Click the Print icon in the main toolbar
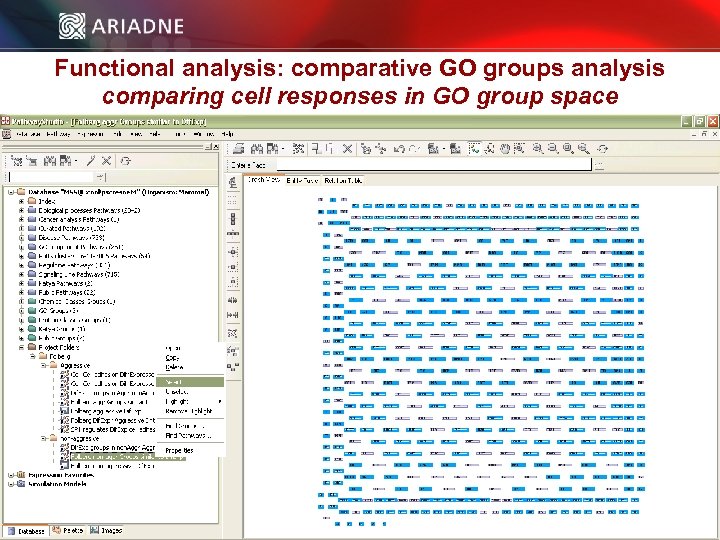 click(x=238, y=148)
